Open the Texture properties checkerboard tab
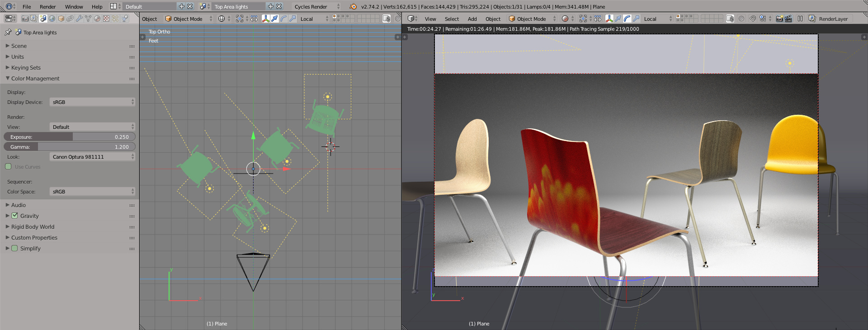The height and width of the screenshot is (330, 868). point(106,19)
